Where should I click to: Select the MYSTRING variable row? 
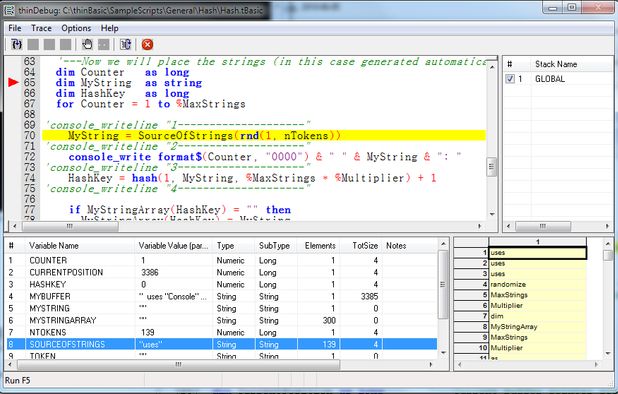(x=222, y=309)
